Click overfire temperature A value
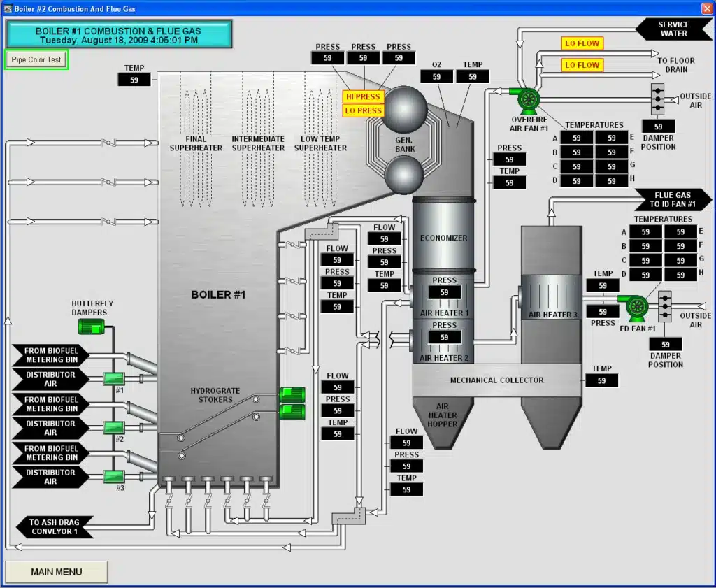This screenshot has height=588, width=716. click(x=577, y=138)
